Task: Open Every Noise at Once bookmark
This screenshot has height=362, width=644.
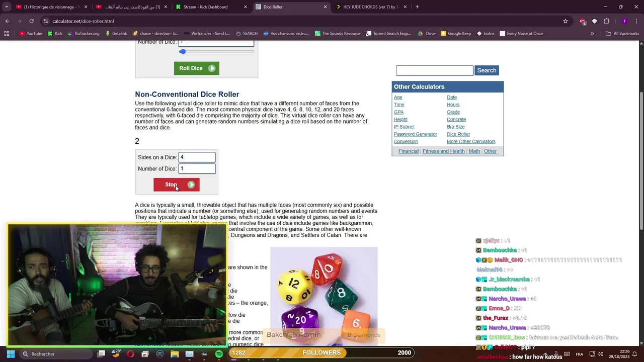Action: (521, 34)
